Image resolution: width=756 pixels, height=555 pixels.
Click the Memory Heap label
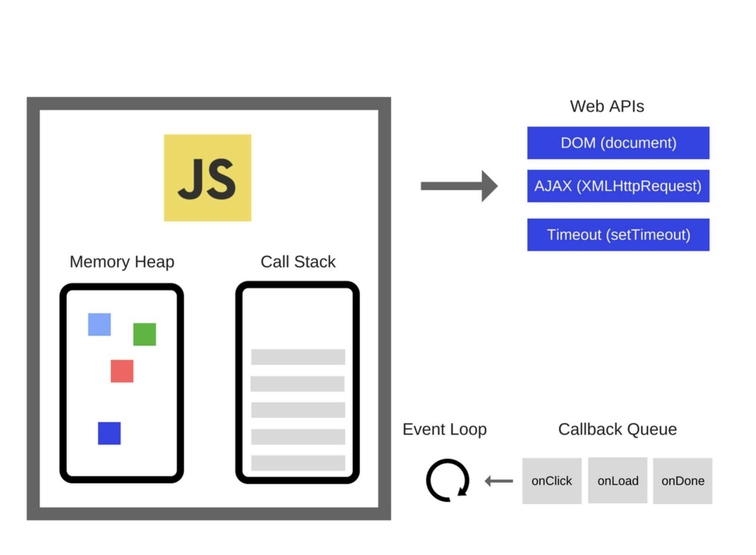122,261
